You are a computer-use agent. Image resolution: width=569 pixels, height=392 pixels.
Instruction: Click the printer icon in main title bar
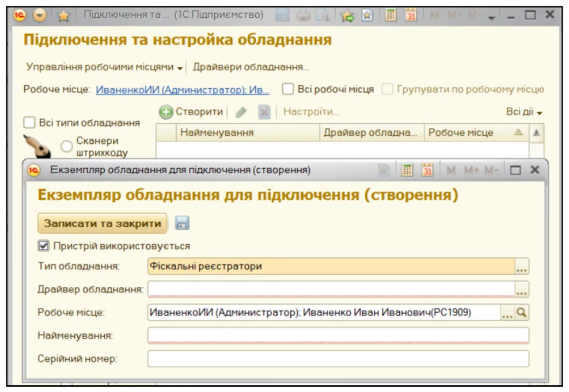point(303,16)
